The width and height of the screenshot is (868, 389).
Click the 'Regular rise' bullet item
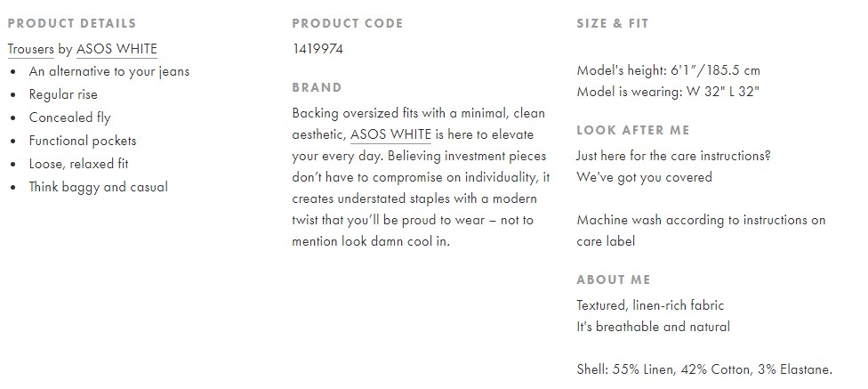63,94
